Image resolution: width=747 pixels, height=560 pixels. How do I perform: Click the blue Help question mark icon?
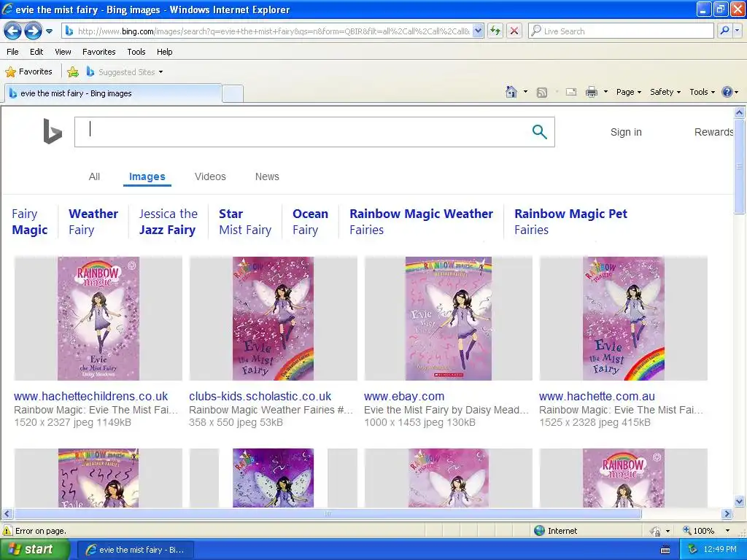click(727, 92)
